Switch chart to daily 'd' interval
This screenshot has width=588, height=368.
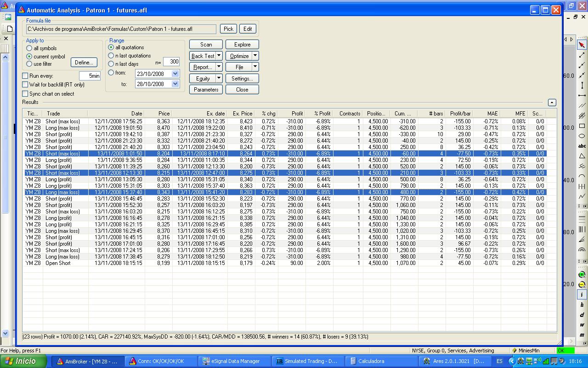click(x=582, y=315)
